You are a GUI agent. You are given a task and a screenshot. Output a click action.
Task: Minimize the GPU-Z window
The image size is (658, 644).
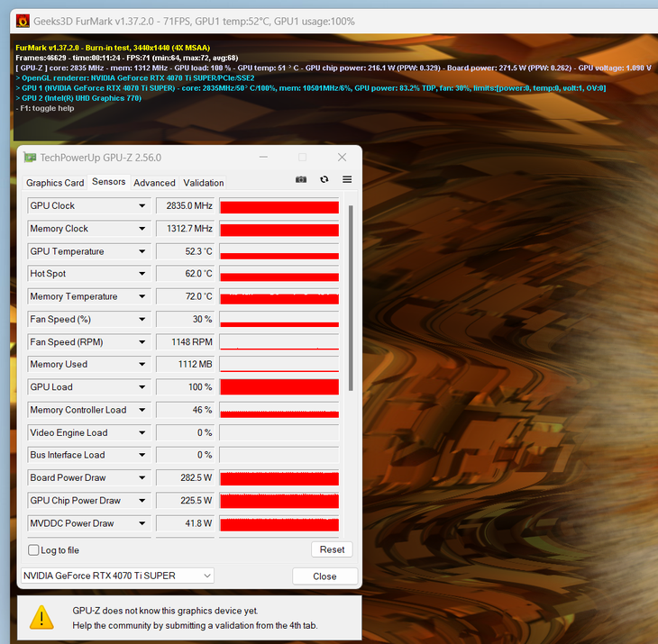pos(263,158)
